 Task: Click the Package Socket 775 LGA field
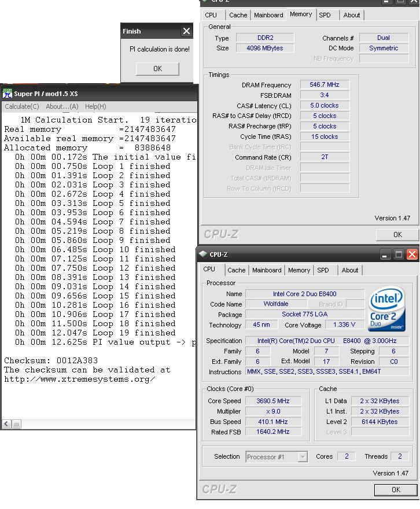click(305, 314)
